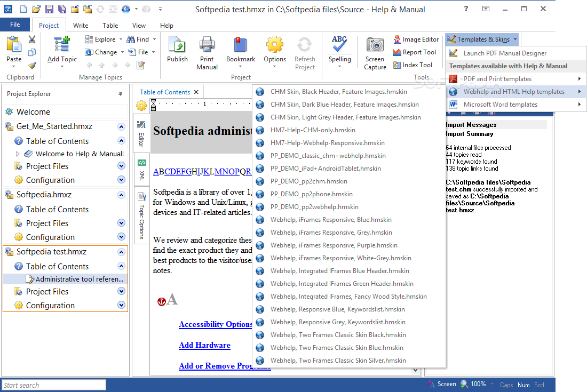Select Webhelp, iFrames Responsive, Purple.hmskin
The width and height of the screenshot is (587, 392).
click(x=349, y=245)
